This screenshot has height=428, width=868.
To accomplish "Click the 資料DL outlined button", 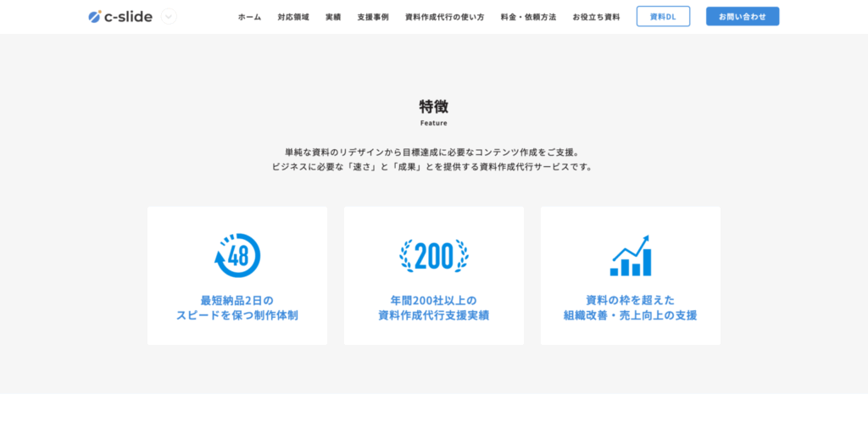I will pos(663,16).
